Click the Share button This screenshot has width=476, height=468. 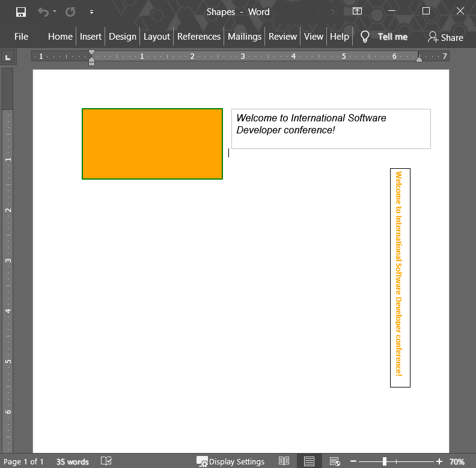[445, 37]
